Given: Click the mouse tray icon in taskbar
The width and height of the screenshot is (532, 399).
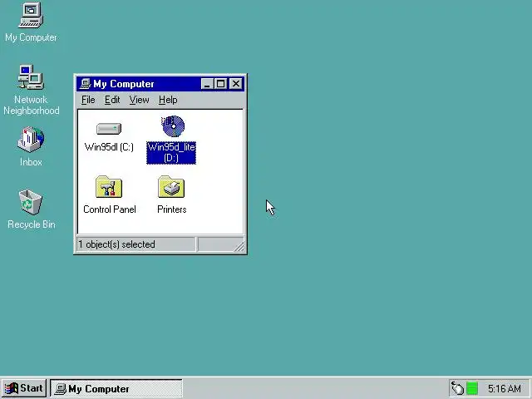Looking at the screenshot, I should point(457,388).
